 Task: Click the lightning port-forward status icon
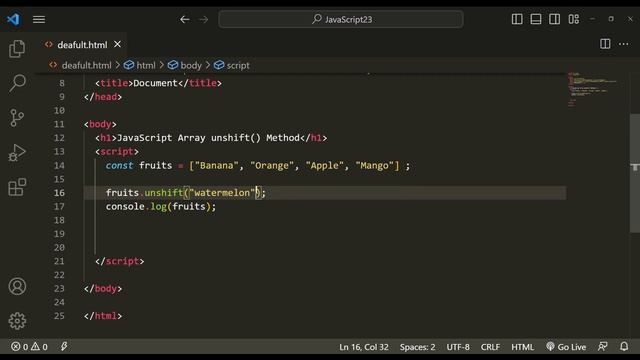[x=64, y=347]
